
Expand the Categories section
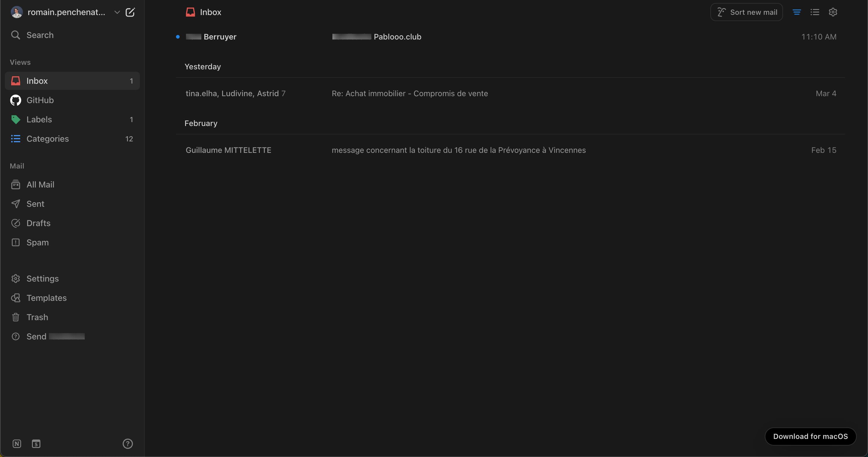[x=47, y=139]
